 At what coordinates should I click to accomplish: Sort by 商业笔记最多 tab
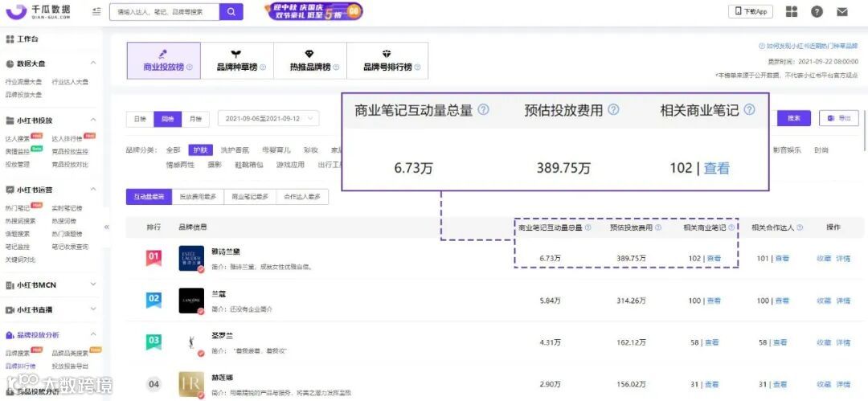[250, 197]
